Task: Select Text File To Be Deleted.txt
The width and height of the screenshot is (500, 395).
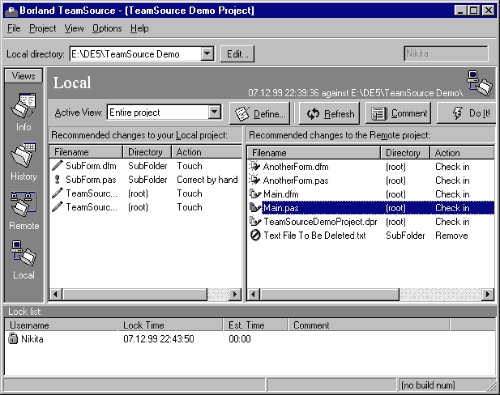Action: point(315,235)
